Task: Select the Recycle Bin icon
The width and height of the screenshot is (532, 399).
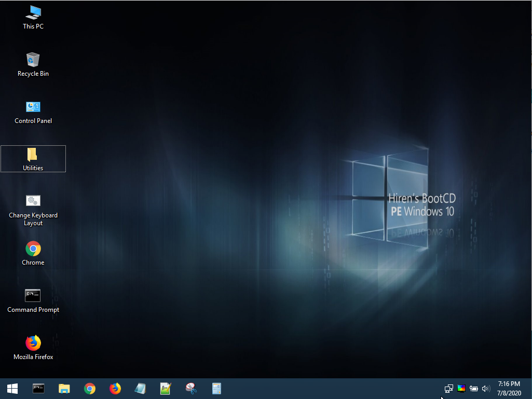Action: (x=33, y=65)
